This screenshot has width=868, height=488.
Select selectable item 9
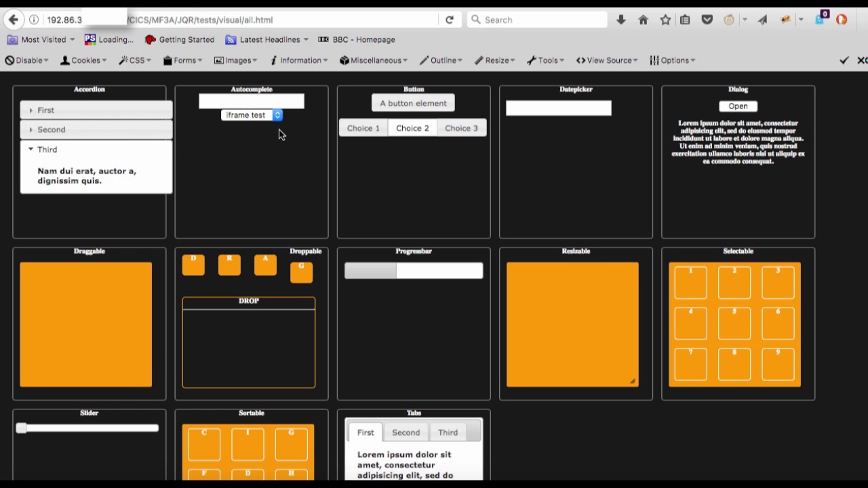778,364
